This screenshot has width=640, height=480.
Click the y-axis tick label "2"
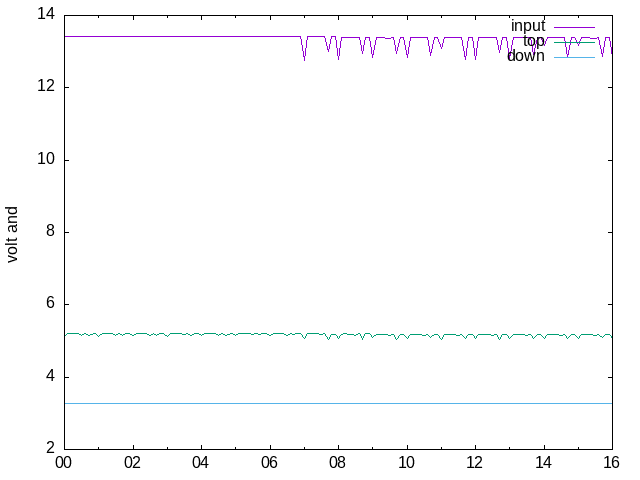pos(50,449)
